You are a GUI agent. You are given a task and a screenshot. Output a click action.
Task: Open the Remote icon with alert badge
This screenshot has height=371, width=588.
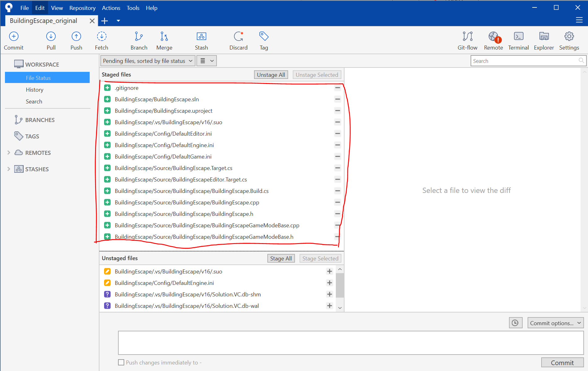(x=493, y=40)
